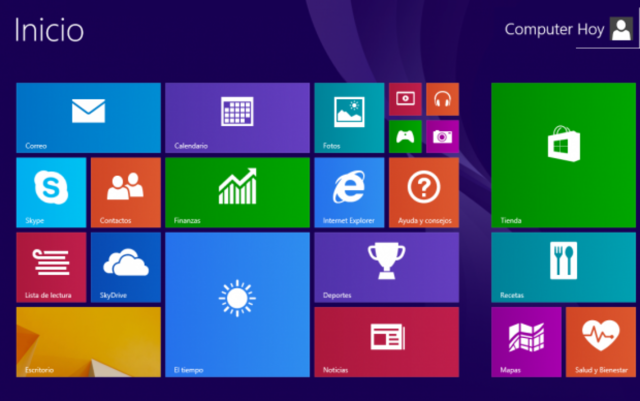The height and width of the screenshot is (401, 640).
Task: Open Salud y Bienestar tile
Action: pyautogui.click(x=601, y=342)
